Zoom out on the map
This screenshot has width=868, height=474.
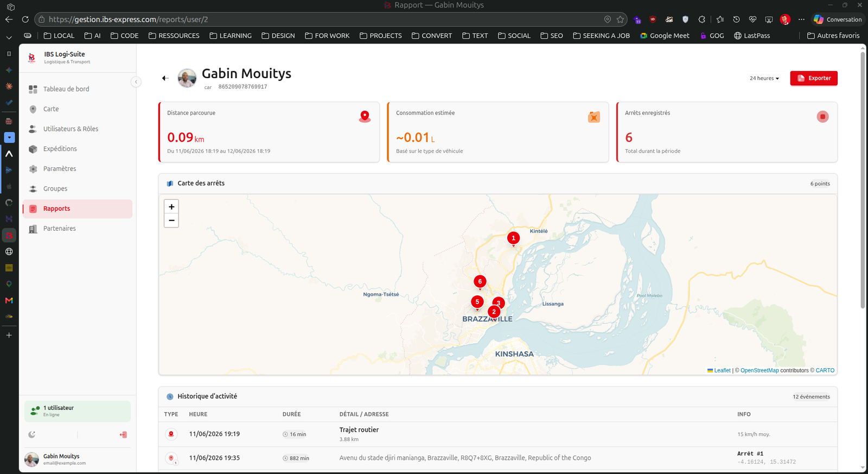tap(171, 220)
